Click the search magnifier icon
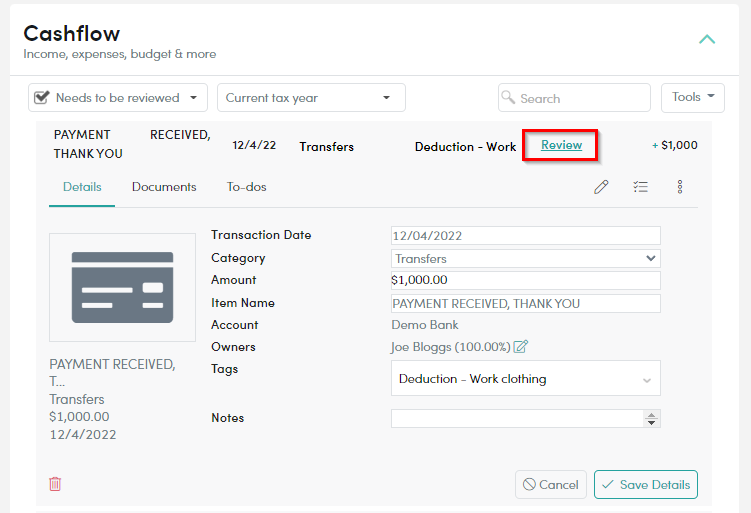Viewport: 751px width, 513px height. click(x=508, y=97)
